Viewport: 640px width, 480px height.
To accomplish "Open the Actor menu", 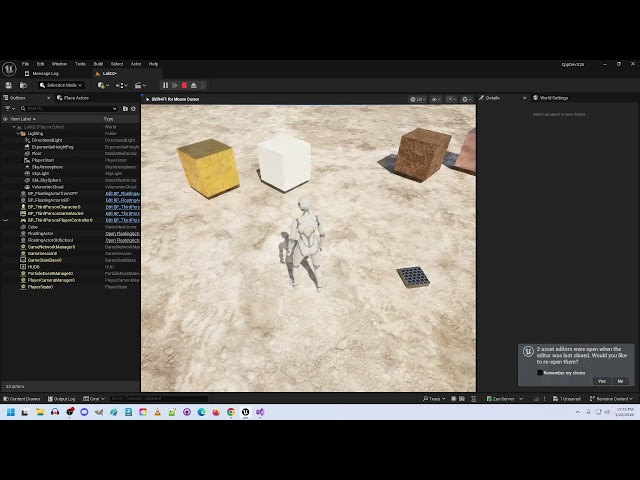I will [x=136, y=64].
